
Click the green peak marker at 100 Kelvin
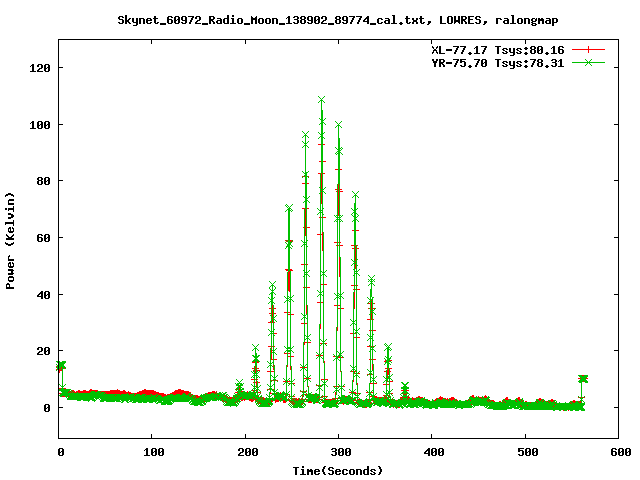[338, 125]
